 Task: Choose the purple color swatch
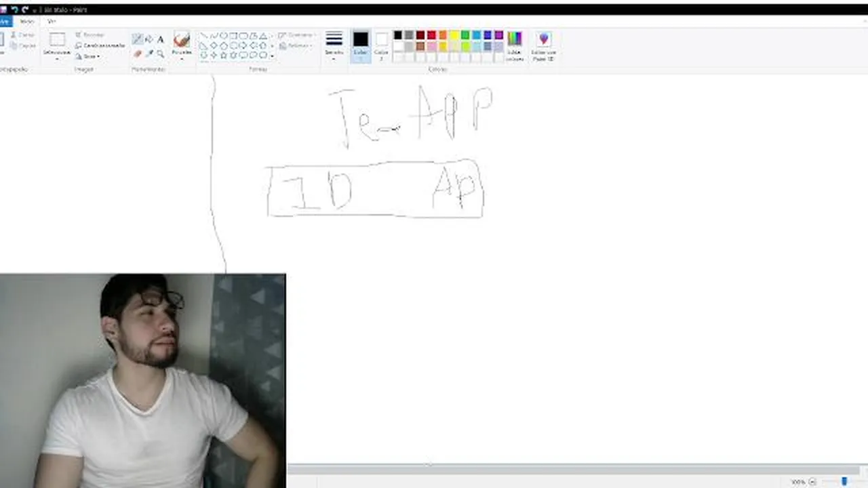[498, 35]
